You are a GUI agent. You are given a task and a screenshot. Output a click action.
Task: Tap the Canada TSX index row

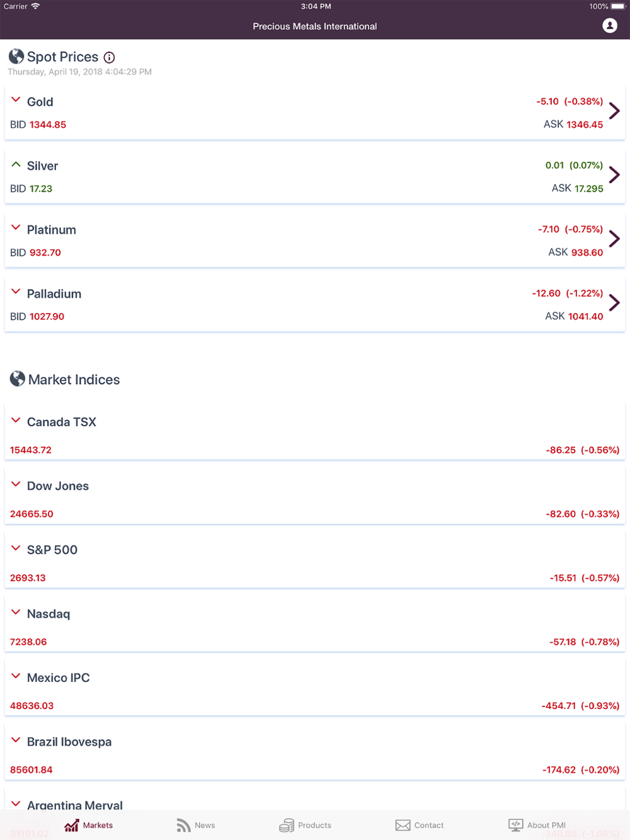pos(315,435)
